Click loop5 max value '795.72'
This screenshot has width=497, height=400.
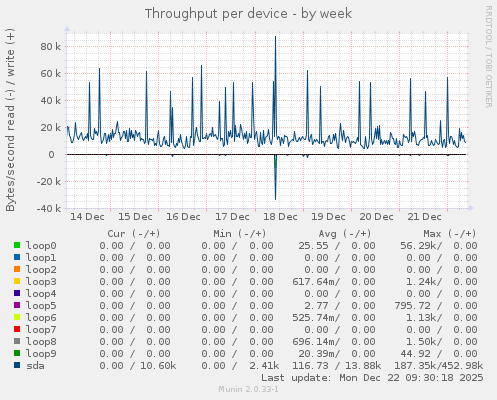click(412, 306)
